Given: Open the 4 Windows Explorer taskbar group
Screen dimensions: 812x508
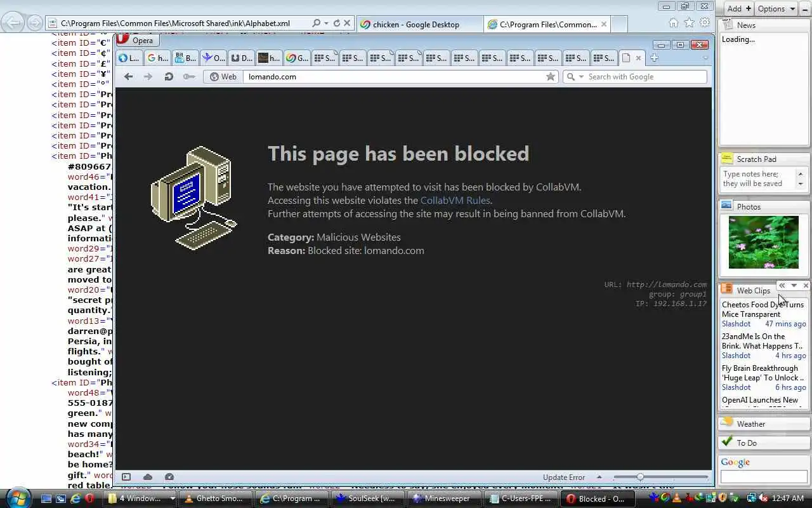Looking at the screenshot, I should 140,498.
